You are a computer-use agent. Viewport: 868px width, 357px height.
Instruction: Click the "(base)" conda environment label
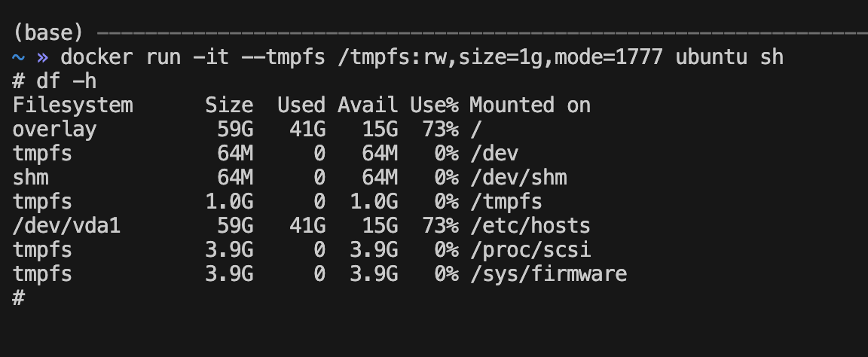(x=47, y=33)
